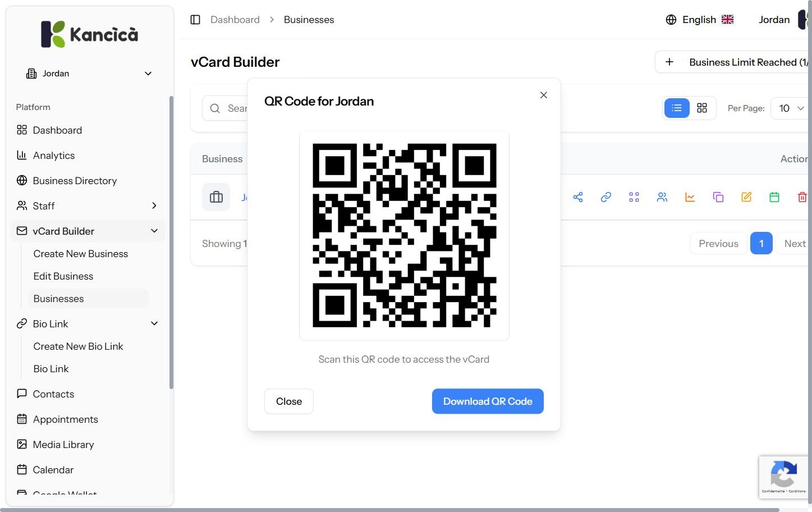This screenshot has width=812, height=512.
Task: Click the Close button in dialog
Action: point(289,401)
